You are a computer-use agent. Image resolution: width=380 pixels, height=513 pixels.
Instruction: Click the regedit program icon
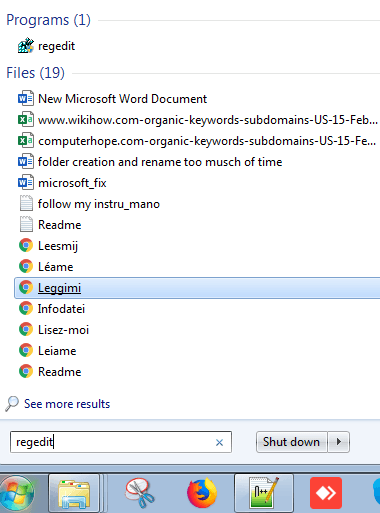coord(26,46)
